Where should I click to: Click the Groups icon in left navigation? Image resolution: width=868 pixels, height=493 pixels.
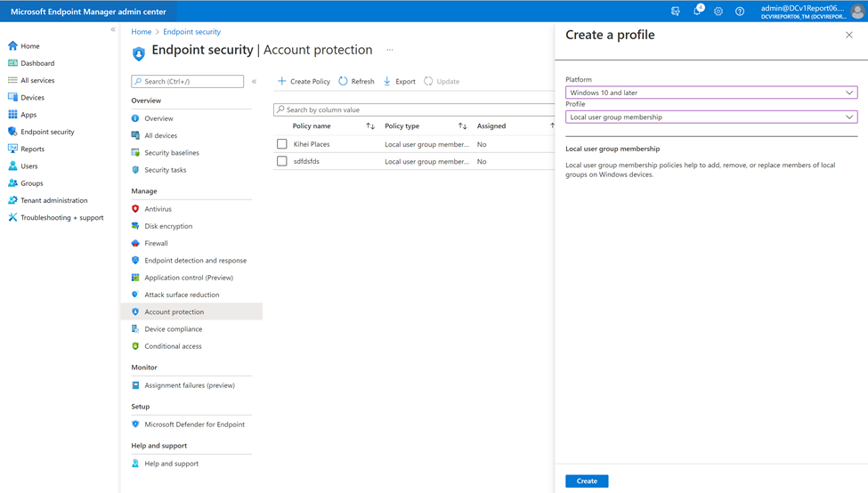(x=12, y=183)
